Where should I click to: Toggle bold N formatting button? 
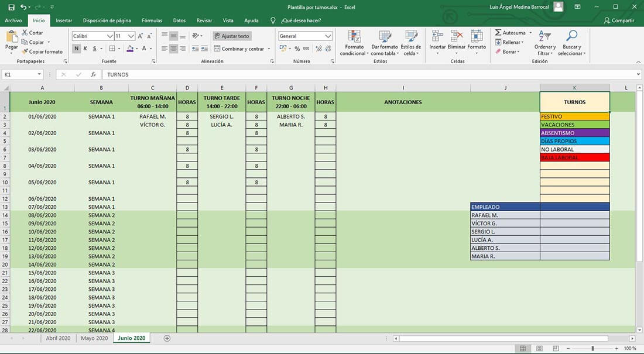pos(76,49)
